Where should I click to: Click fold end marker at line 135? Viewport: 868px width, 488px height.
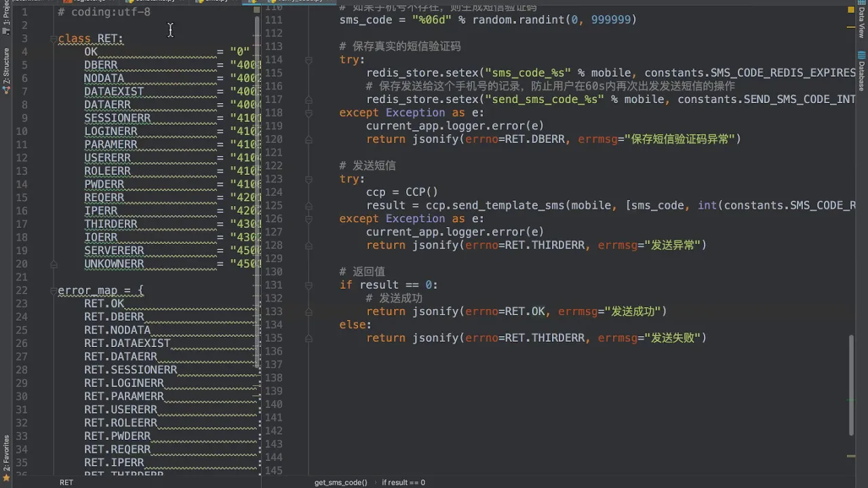coord(309,338)
